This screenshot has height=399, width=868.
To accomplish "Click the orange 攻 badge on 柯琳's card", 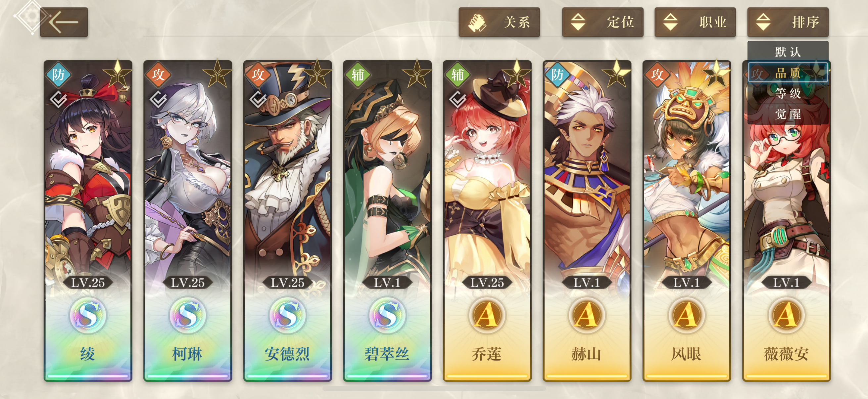I will tap(158, 74).
